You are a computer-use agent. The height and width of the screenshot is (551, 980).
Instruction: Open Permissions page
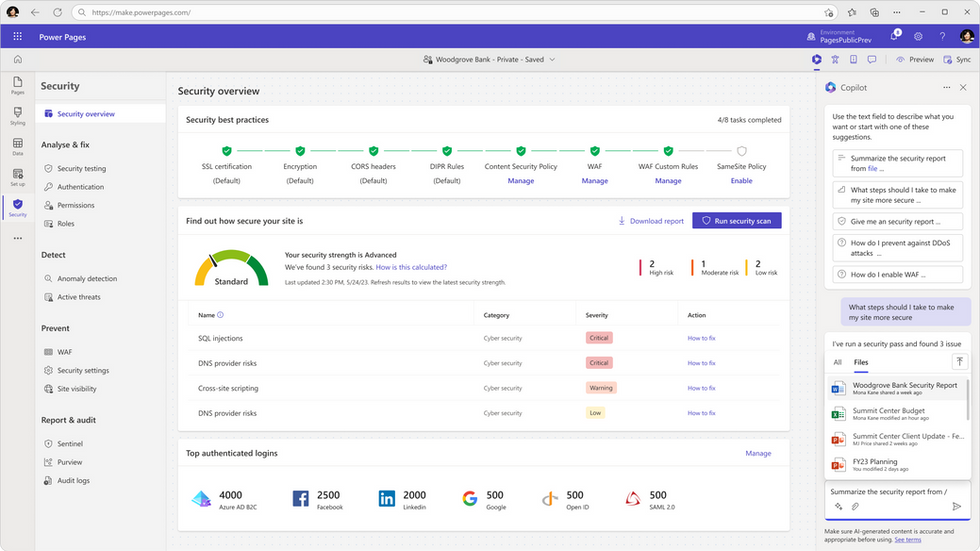(x=76, y=205)
